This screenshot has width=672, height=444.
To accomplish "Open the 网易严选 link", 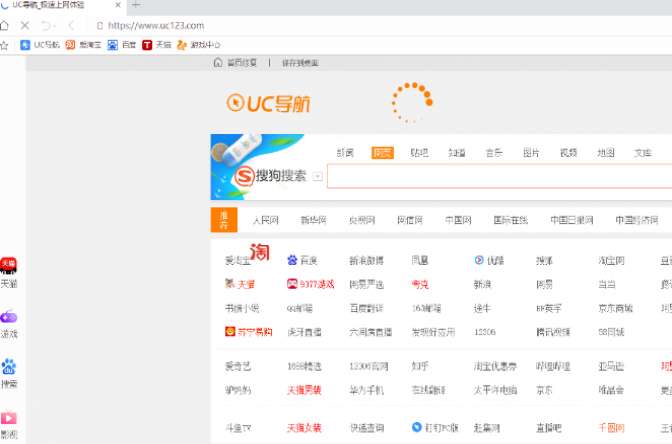I will [366, 285].
